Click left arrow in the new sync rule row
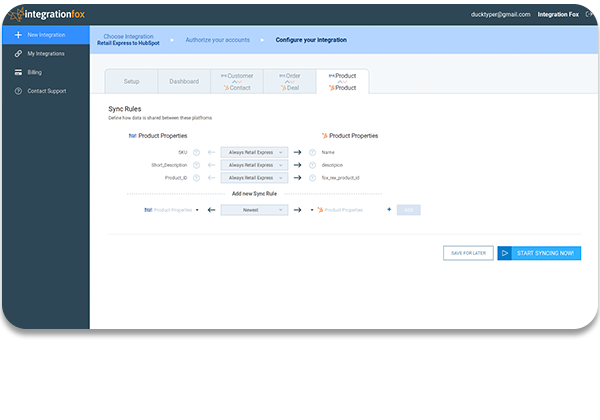This screenshot has height=420, width=600. coord(211,210)
